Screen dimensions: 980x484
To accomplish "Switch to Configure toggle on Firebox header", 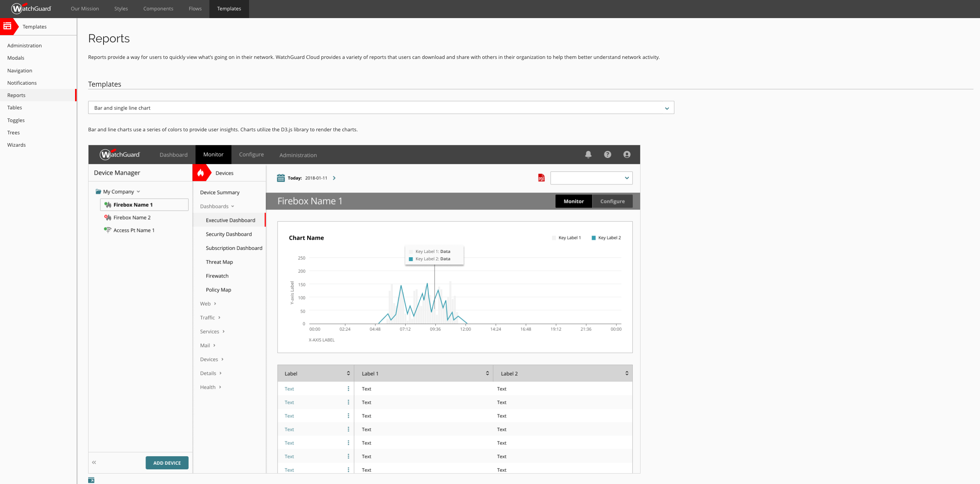I will click(612, 201).
